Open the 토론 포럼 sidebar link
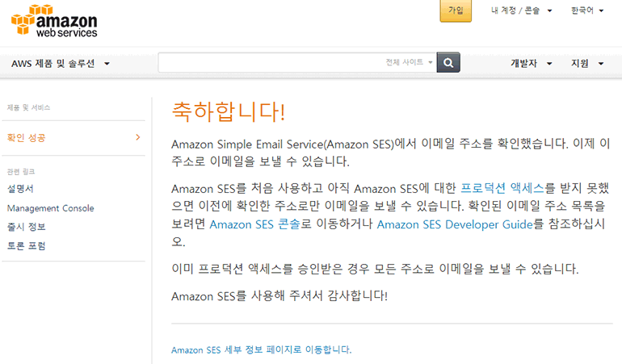The height and width of the screenshot is (364, 622). pos(26,245)
